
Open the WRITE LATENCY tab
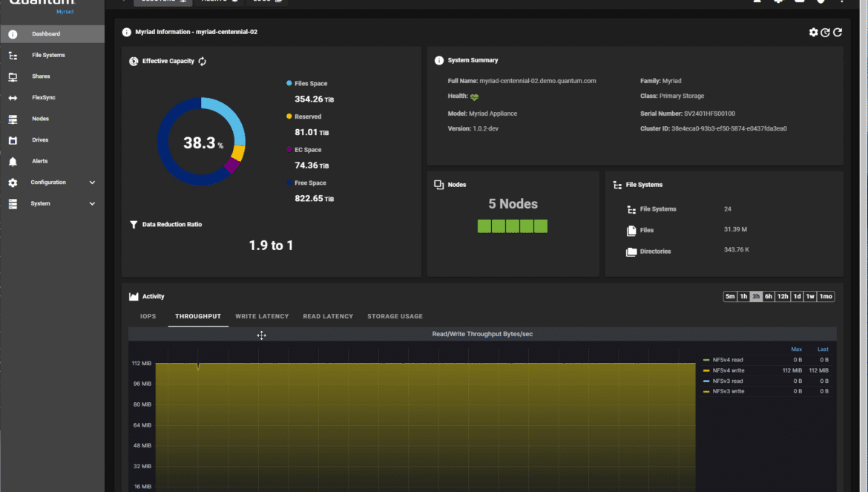point(262,317)
